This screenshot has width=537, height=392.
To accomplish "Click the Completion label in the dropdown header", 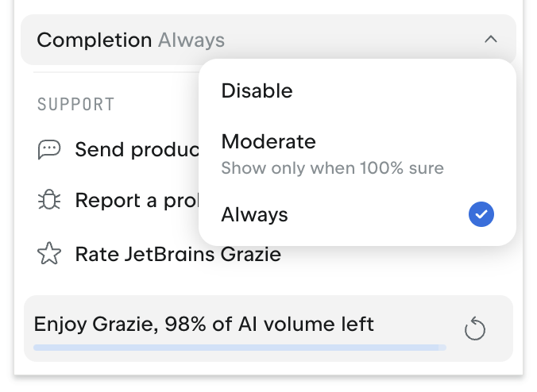I will tap(94, 40).
